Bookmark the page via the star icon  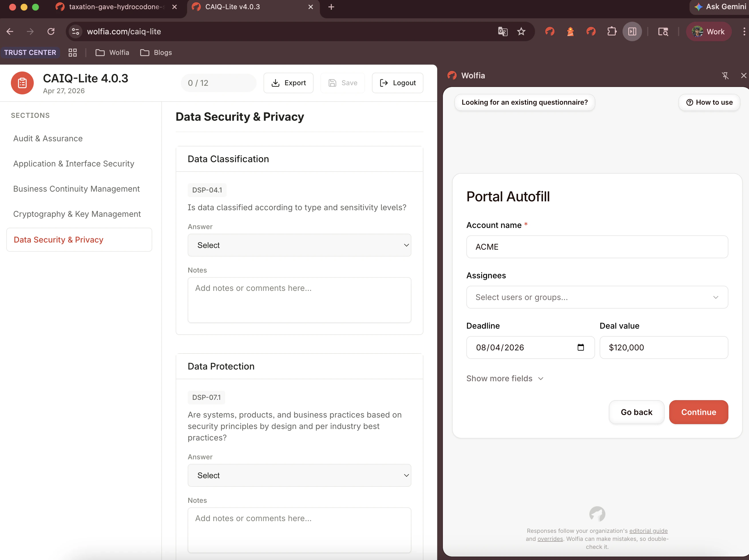tap(521, 31)
